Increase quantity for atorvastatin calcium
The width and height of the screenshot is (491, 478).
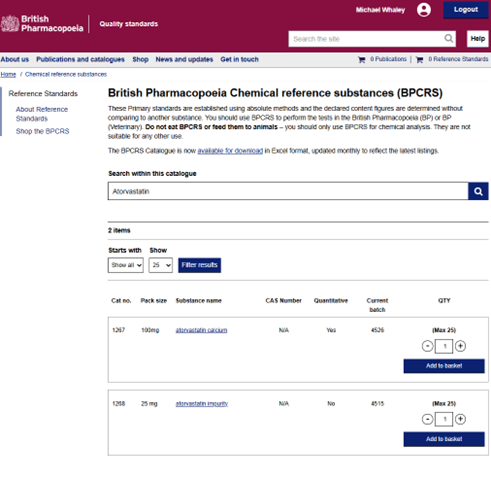click(x=460, y=346)
